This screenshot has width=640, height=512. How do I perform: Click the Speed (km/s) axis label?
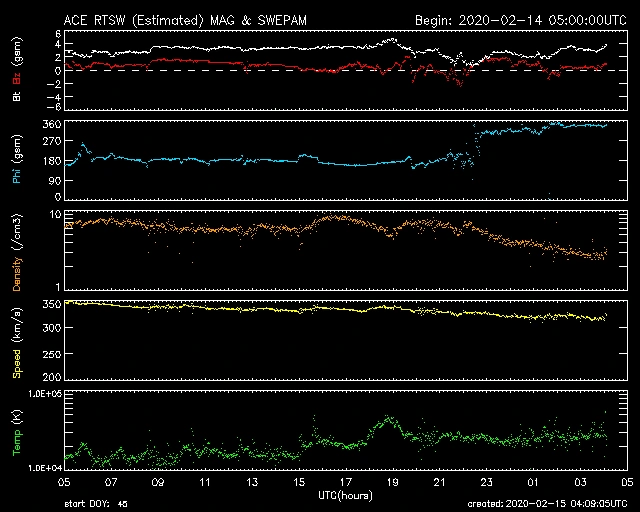tap(17, 339)
